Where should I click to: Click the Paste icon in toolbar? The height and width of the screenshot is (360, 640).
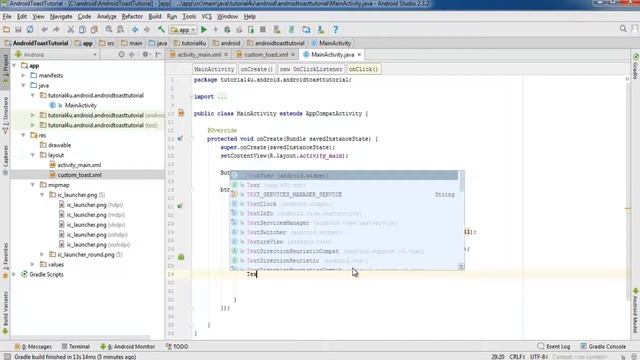click(x=94, y=29)
